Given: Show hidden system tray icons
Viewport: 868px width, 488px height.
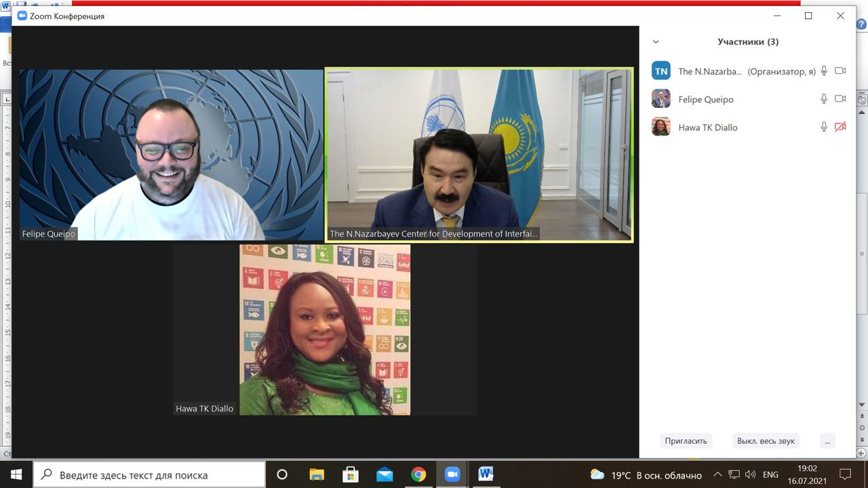Looking at the screenshot, I should (717, 474).
